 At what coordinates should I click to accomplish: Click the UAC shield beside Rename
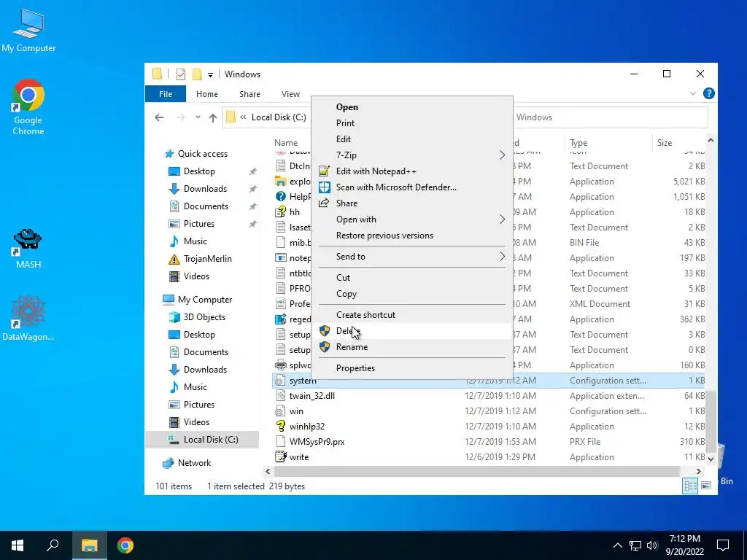[x=325, y=346]
